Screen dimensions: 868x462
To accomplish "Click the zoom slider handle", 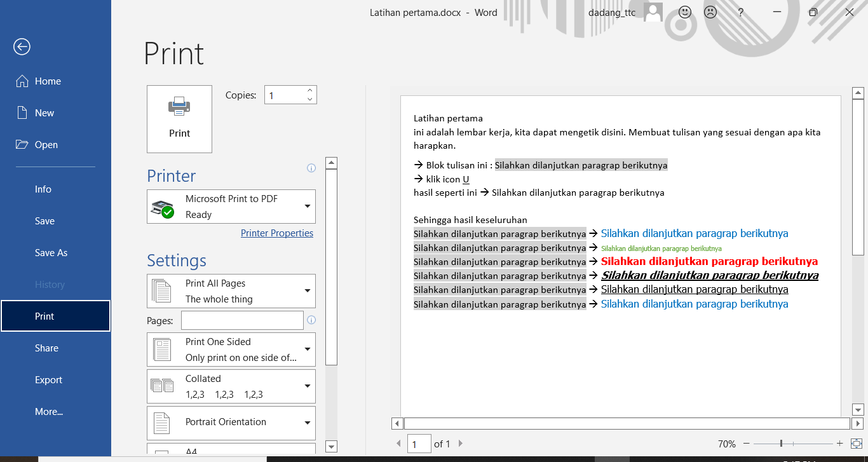I will (781, 444).
